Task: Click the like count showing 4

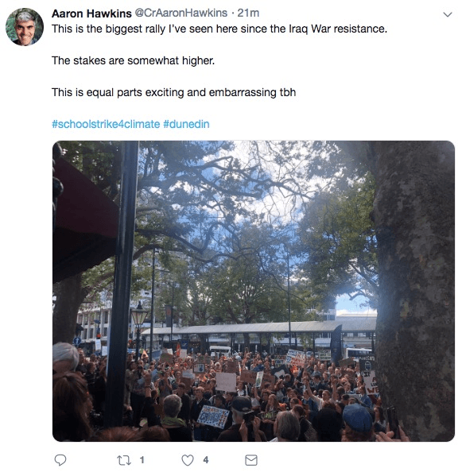Action: pyautogui.click(x=206, y=460)
